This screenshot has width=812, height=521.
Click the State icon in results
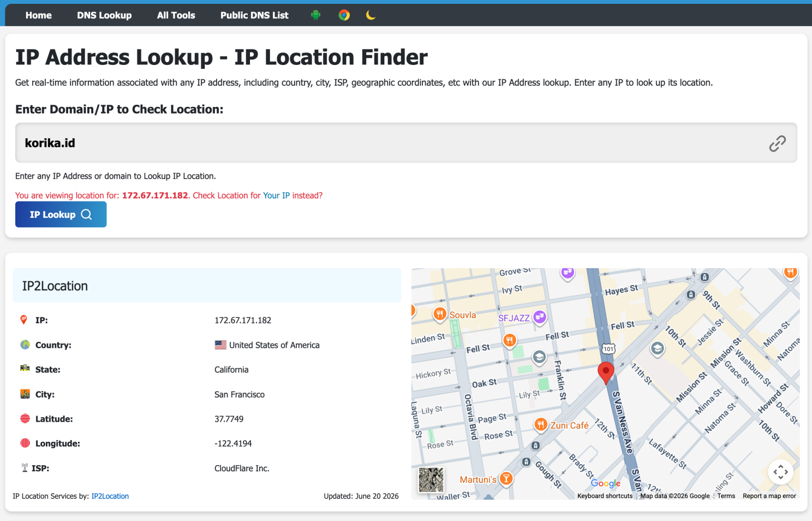25,369
